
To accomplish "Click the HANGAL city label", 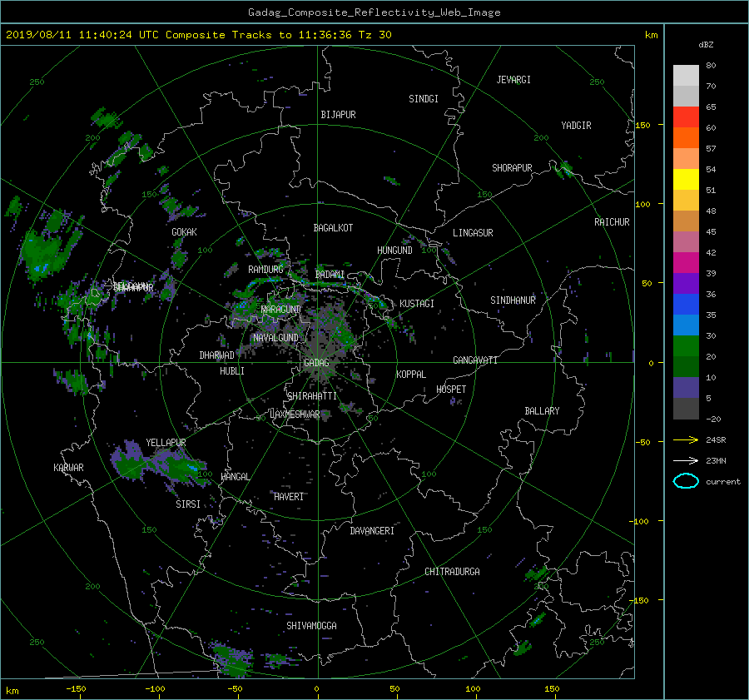I will point(235,477).
